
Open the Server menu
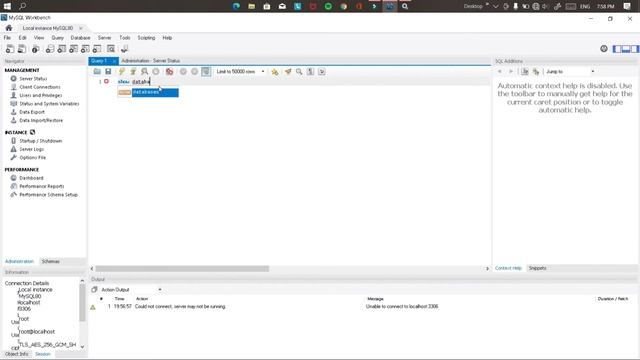[104, 38]
